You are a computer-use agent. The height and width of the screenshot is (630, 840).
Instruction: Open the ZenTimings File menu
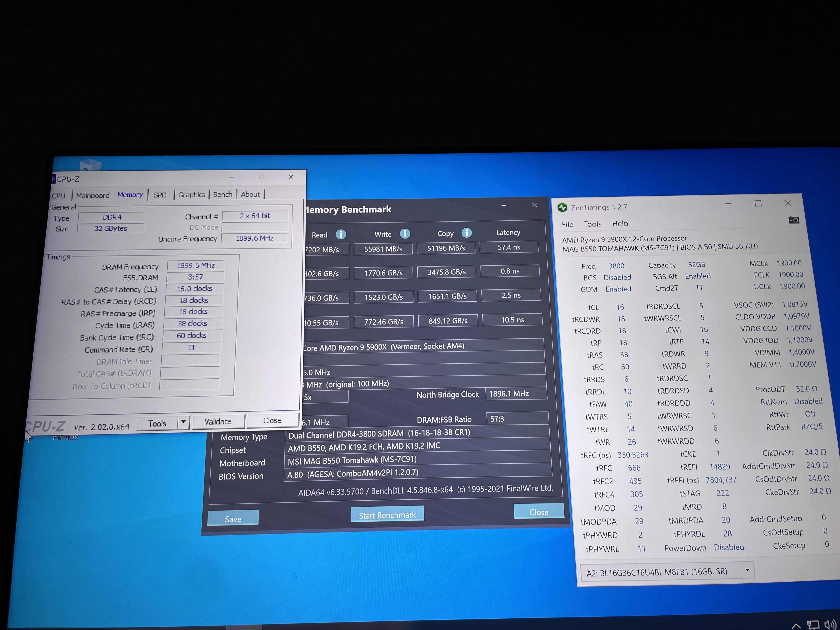click(567, 224)
